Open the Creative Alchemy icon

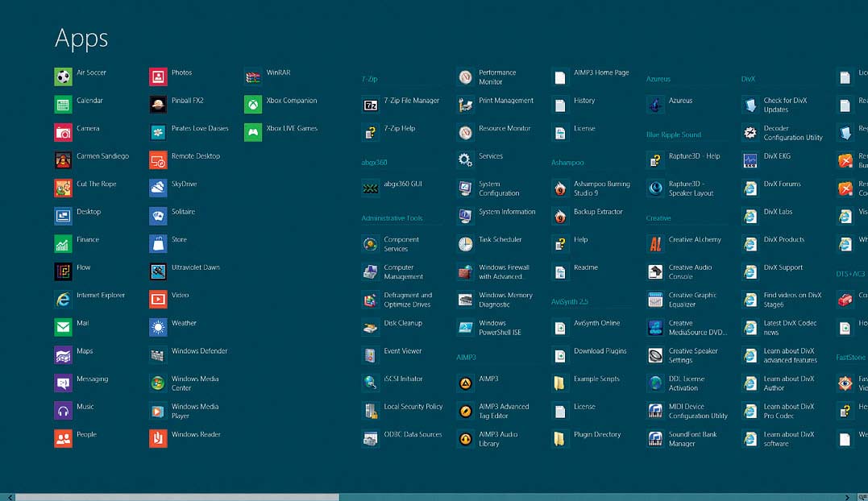tap(655, 243)
